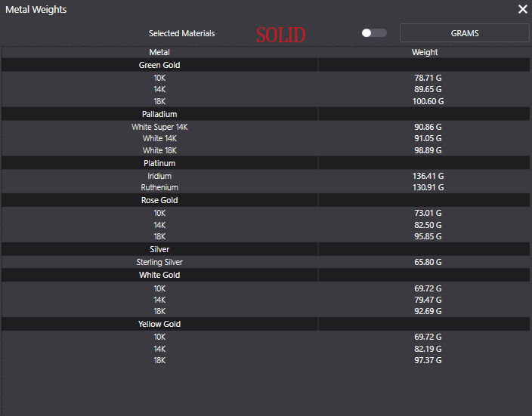
Task: Select the Ruthenium platinum row
Action: pos(159,187)
